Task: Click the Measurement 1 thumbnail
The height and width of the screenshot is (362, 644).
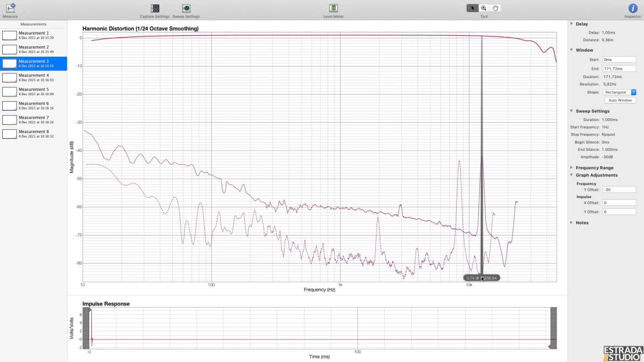Action: click(9, 35)
